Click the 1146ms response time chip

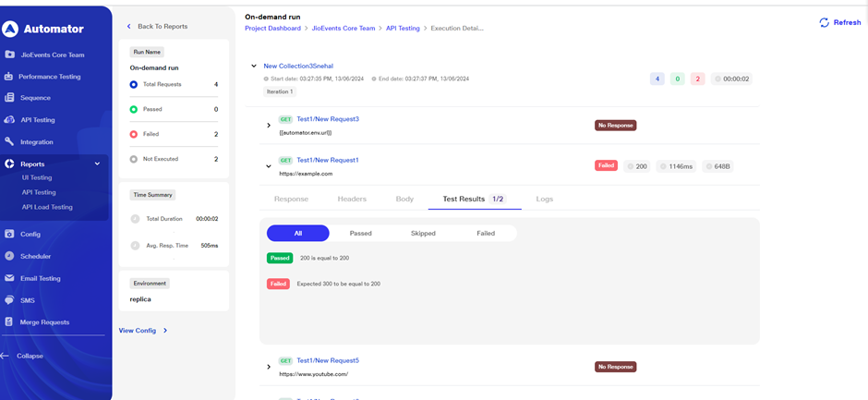click(677, 166)
